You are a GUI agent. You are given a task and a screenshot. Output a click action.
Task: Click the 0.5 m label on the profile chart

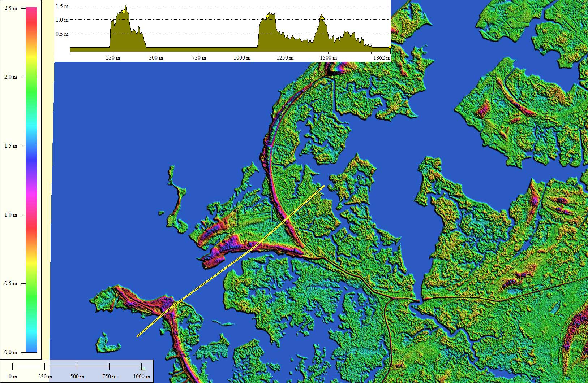tap(62, 34)
